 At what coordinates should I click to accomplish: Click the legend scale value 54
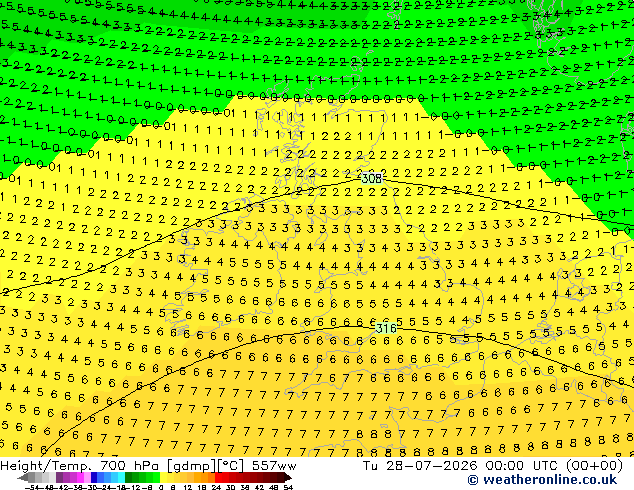tap(289, 488)
